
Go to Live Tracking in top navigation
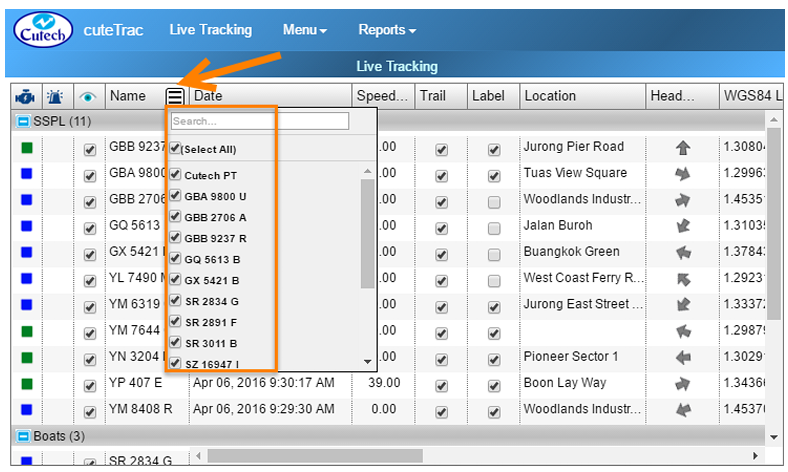coord(210,30)
